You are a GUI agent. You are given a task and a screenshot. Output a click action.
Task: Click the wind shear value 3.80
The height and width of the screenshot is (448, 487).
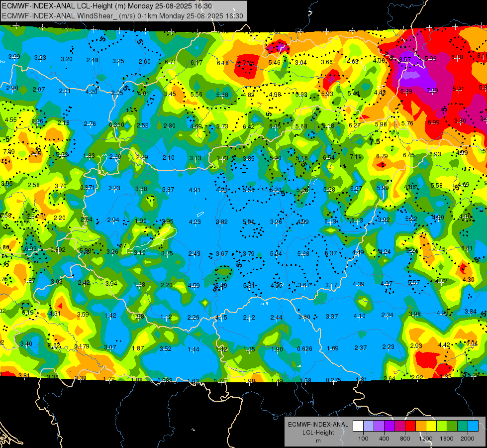pos(460,120)
